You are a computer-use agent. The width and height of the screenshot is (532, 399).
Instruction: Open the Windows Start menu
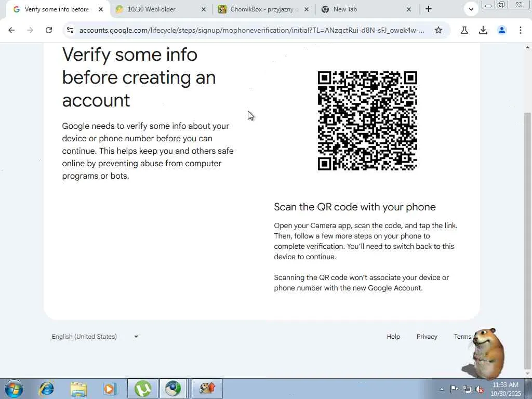point(14,389)
